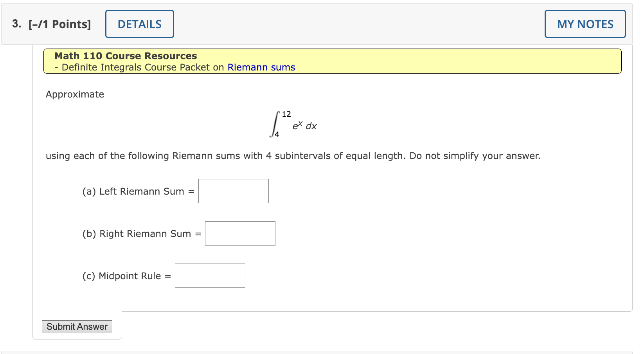Click inside the part (c) entry field

point(210,275)
